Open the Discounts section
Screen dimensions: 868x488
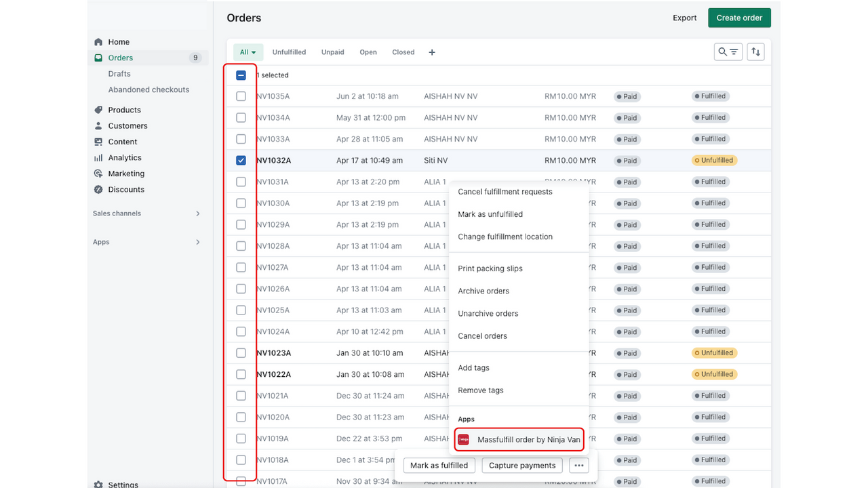(125, 189)
